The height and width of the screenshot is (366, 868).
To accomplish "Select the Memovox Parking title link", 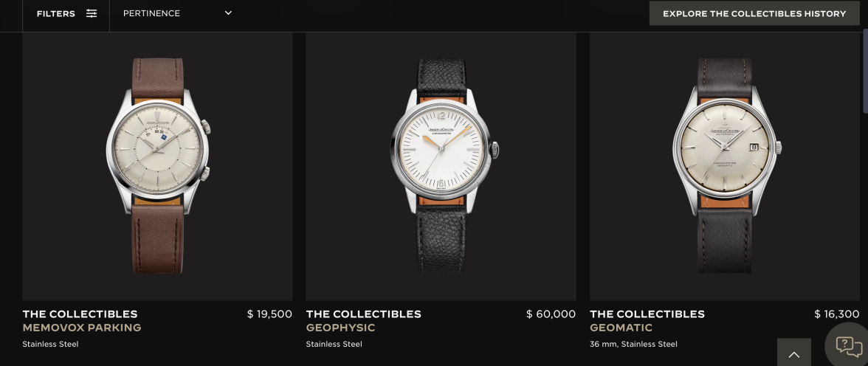I will click(x=82, y=328).
